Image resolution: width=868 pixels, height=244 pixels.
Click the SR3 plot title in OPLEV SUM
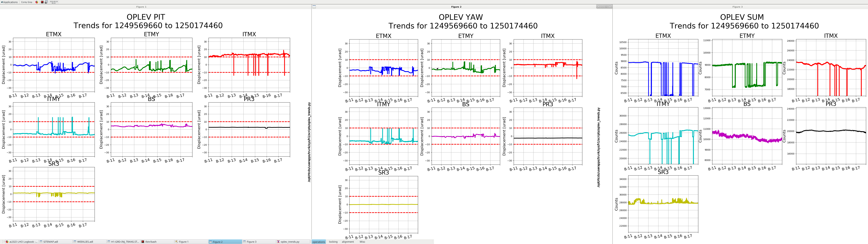pos(663,172)
